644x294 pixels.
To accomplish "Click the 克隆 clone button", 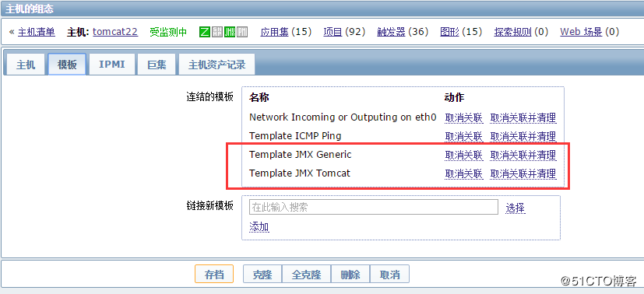I will (262, 274).
